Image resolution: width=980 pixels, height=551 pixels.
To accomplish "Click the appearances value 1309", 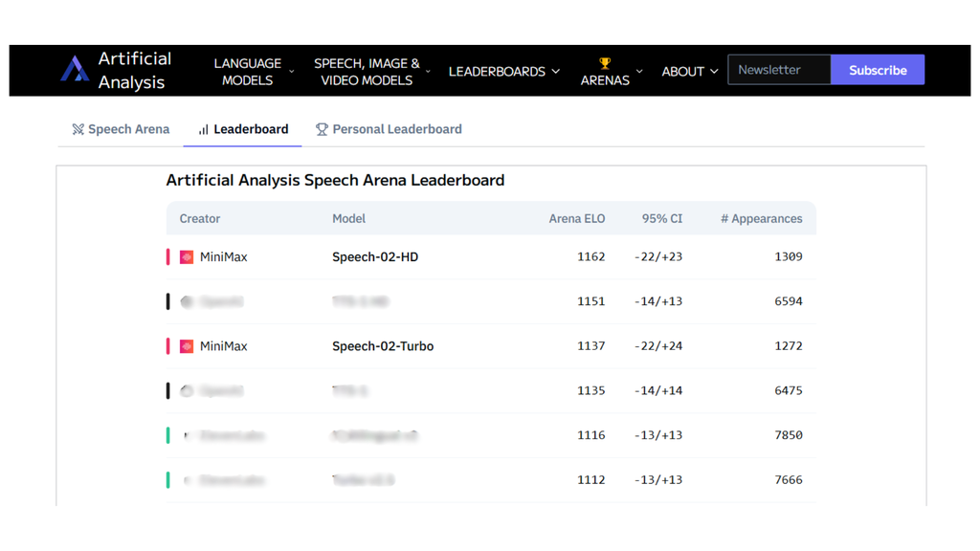I will coord(789,256).
